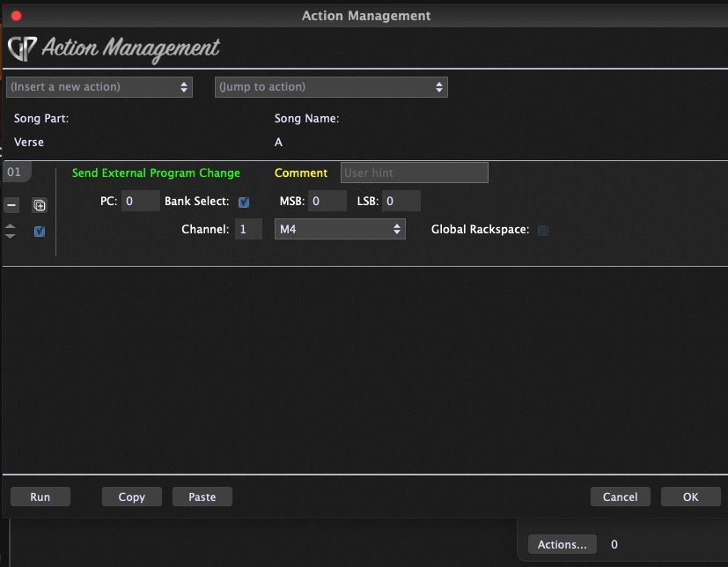Click the MSB value field
Screen dimensions: 728x567
click(327, 201)
